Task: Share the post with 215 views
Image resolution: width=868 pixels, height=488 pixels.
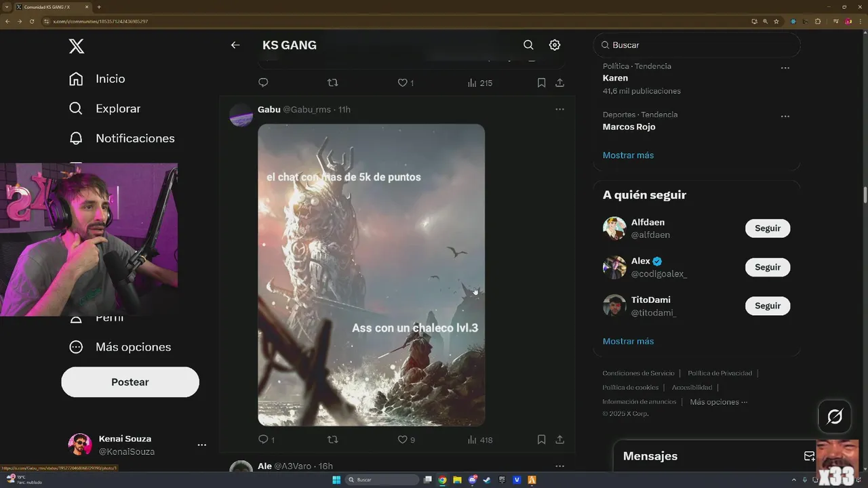Action: click(x=559, y=83)
